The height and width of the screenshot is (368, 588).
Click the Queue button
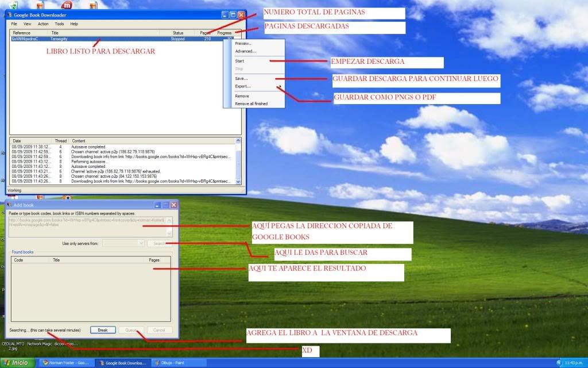[131, 330]
